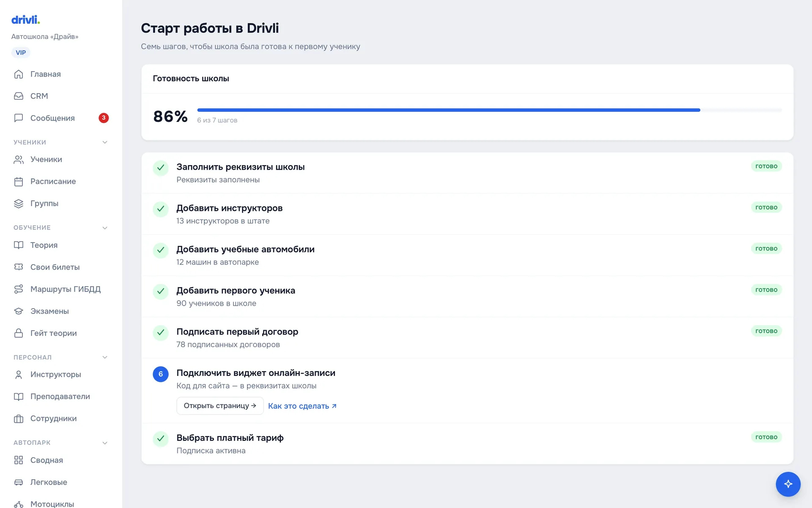Select Экзамены in the sidebar

click(61, 311)
